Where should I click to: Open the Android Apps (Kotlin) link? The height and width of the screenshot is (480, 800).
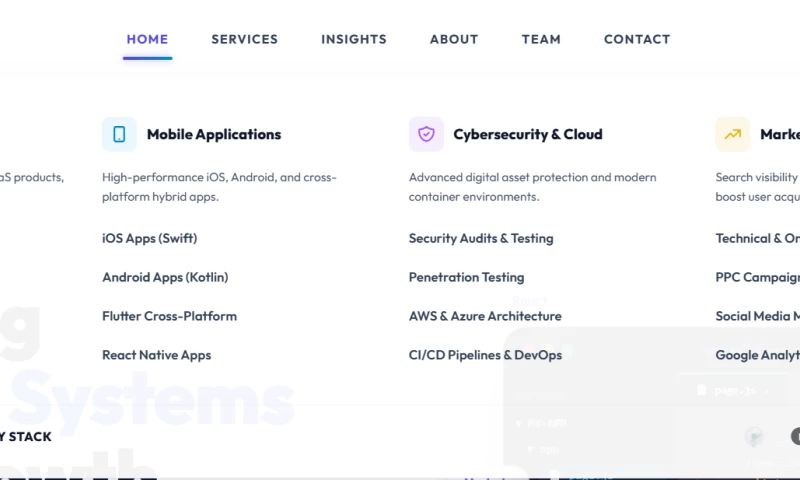pos(165,277)
